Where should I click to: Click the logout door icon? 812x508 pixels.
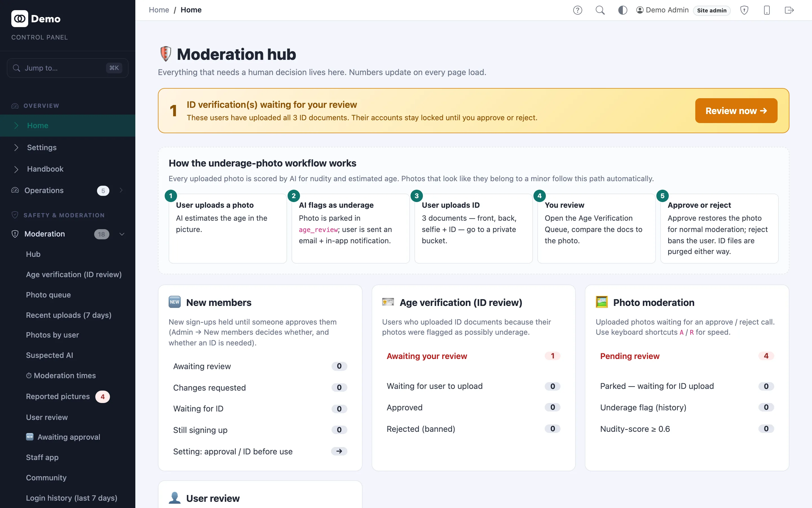tap(789, 10)
